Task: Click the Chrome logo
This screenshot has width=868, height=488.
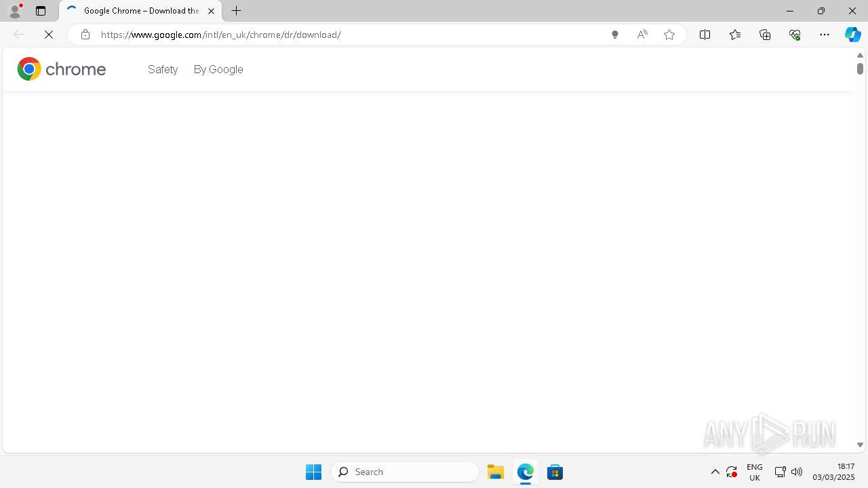Action: pyautogui.click(x=62, y=69)
